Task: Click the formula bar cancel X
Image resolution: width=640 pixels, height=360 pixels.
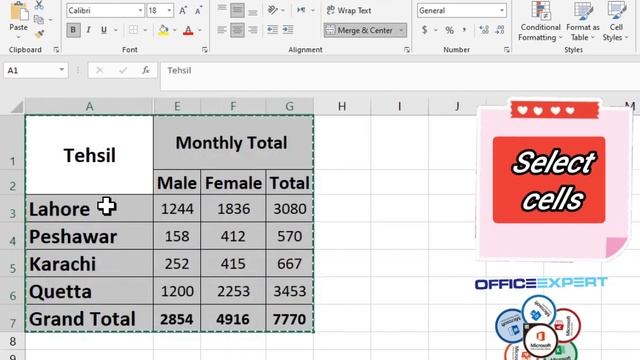Action: point(100,71)
